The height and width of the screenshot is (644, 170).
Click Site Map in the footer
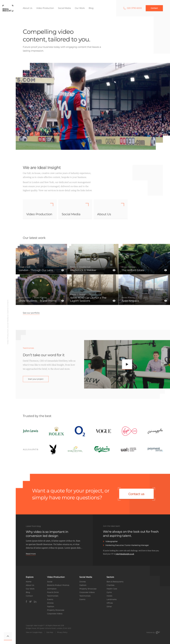[x=50, y=632]
